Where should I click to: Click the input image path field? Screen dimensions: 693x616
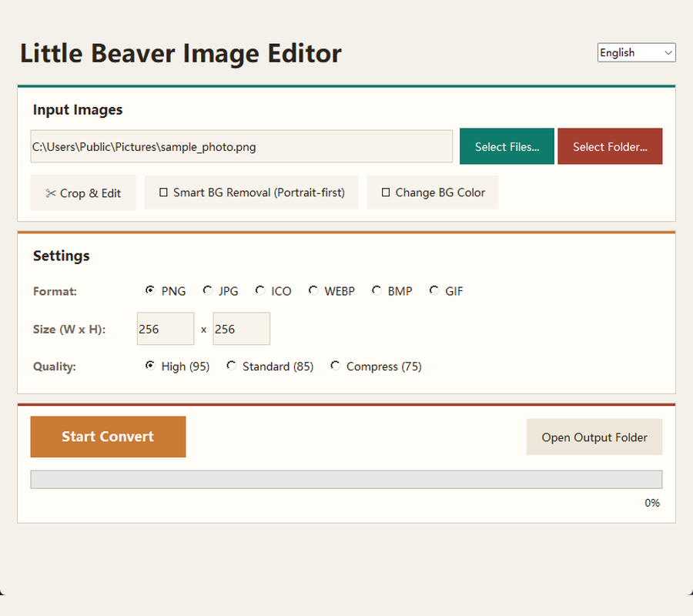[241, 146]
